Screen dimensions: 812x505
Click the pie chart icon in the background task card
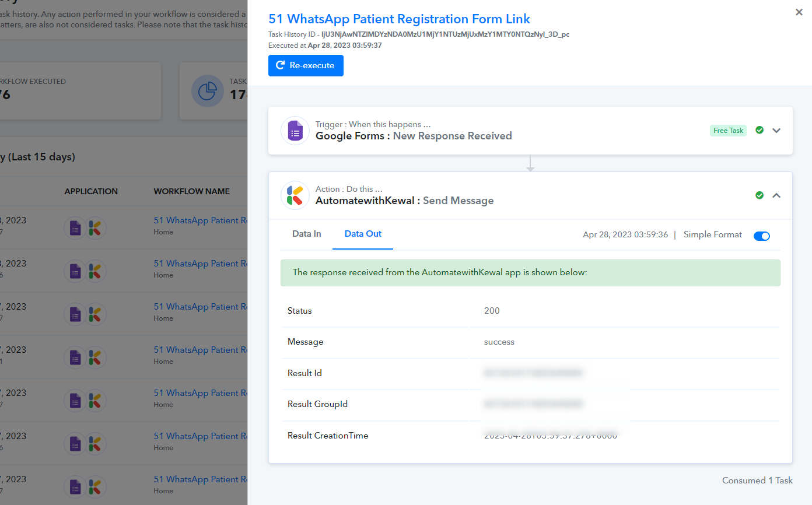coord(208,91)
